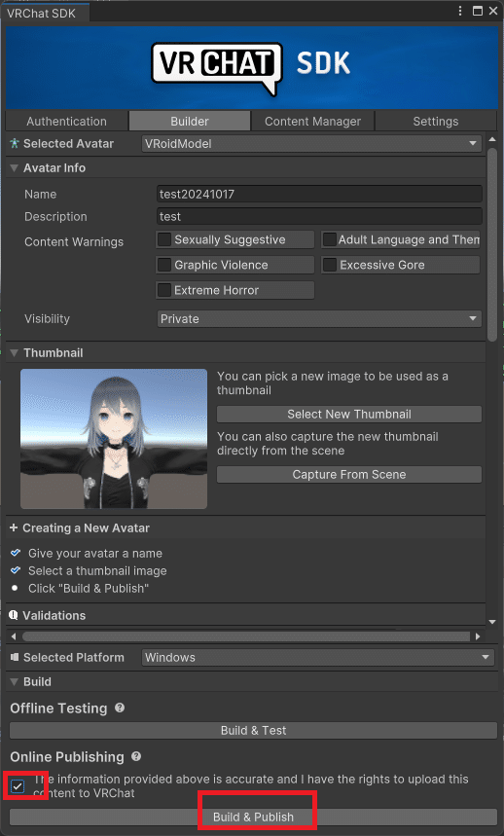This screenshot has width=504, height=836.
Task: Click the Description input field
Action: click(x=320, y=216)
